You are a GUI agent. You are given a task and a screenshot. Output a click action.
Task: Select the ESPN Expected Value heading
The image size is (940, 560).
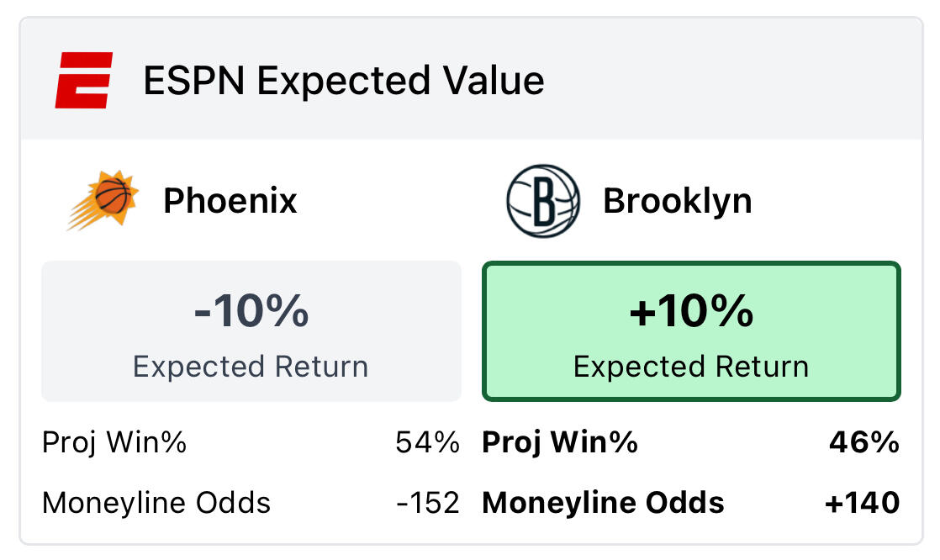(343, 81)
